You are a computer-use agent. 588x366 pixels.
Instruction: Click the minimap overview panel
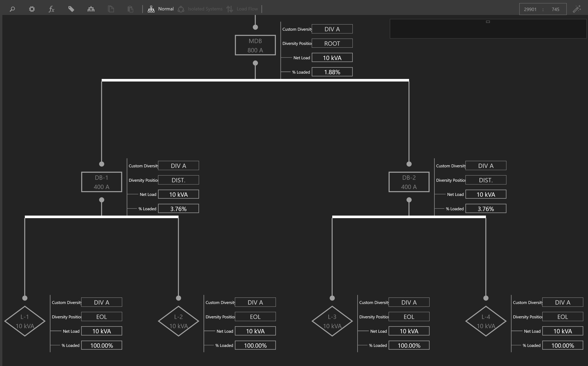click(x=488, y=29)
